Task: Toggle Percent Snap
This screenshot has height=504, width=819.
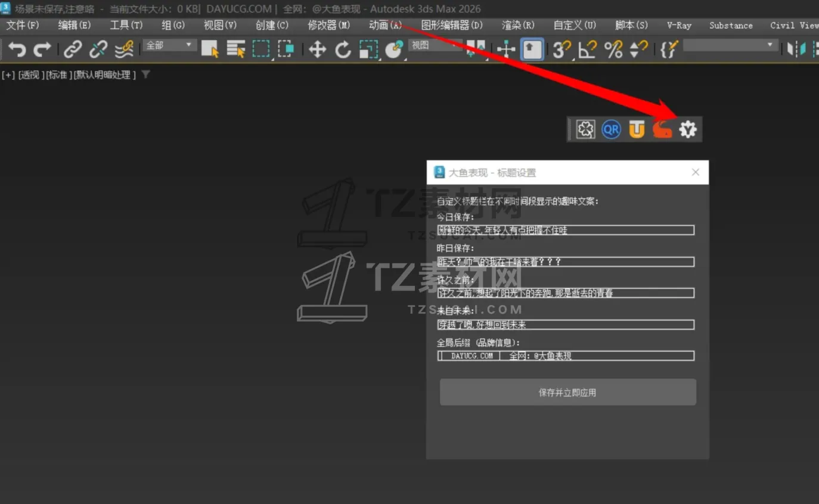Action: point(613,49)
